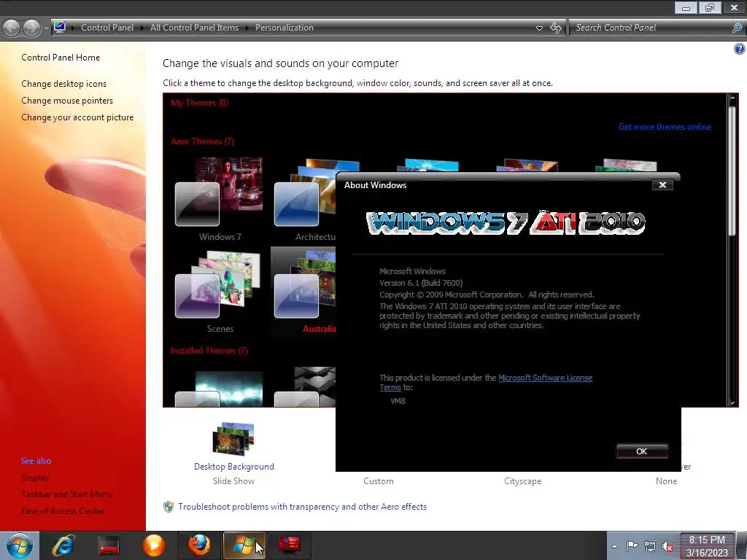Click 'None' screen saver label
The image size is (747, 560).
coord(666,481)
